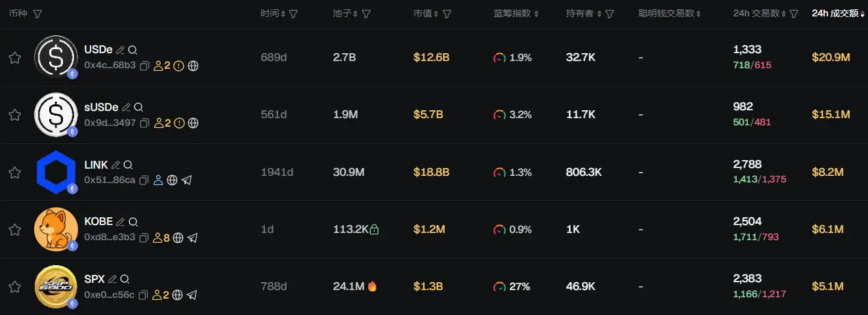
Task: Click the blue person icon on LINK row
Action: [x=158, y=180]
